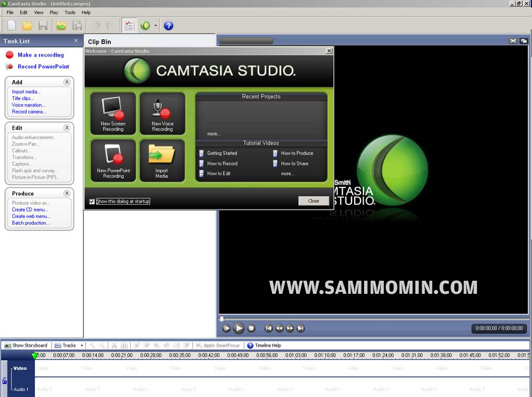
Task: Click Import media link in Add section
Action: coord(26,92)
